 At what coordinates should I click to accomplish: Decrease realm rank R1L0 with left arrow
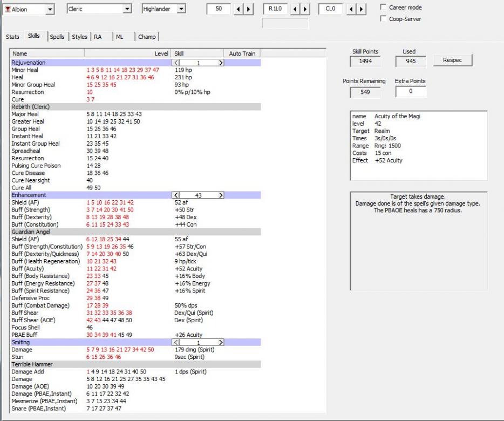click(295, 9)
